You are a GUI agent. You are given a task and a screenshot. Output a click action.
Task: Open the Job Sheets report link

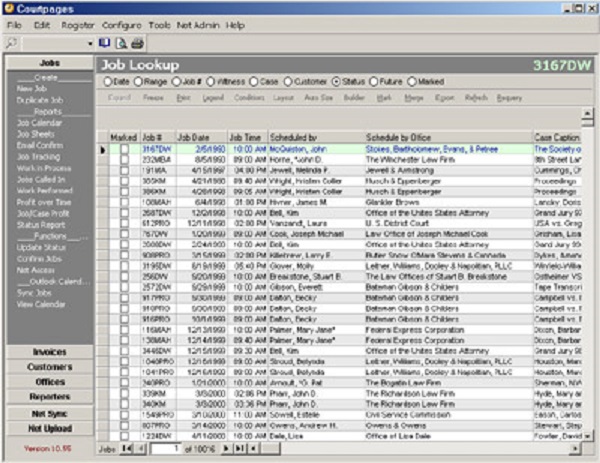tap(36, 134)
